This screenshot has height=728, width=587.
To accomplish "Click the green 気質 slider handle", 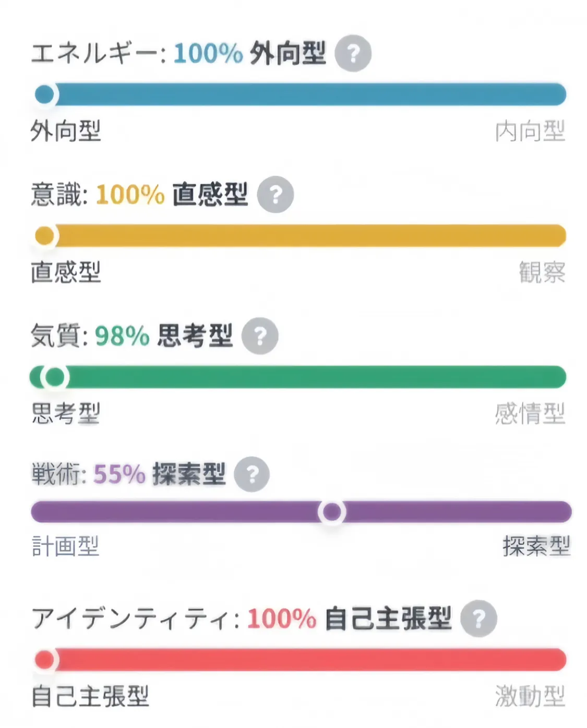I will [x=55, y=377].
